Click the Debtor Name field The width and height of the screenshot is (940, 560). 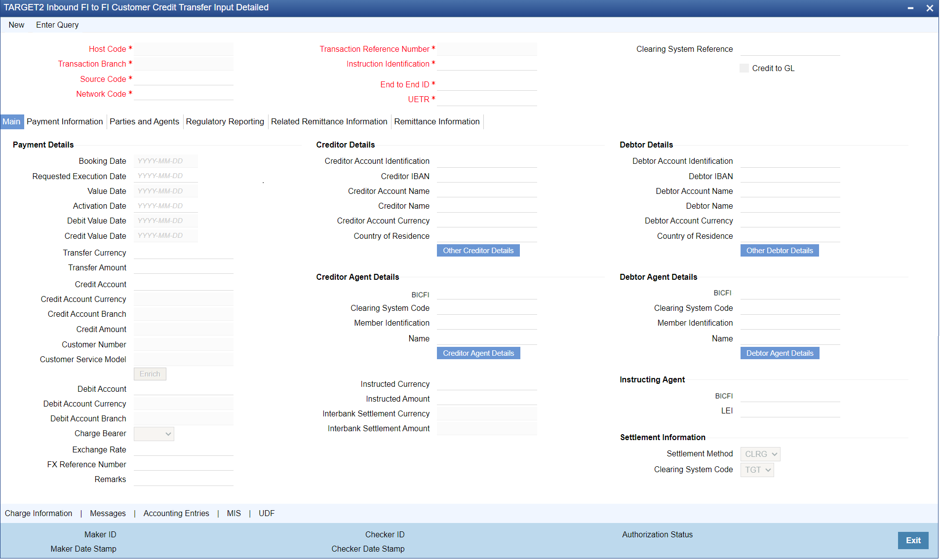790,206
